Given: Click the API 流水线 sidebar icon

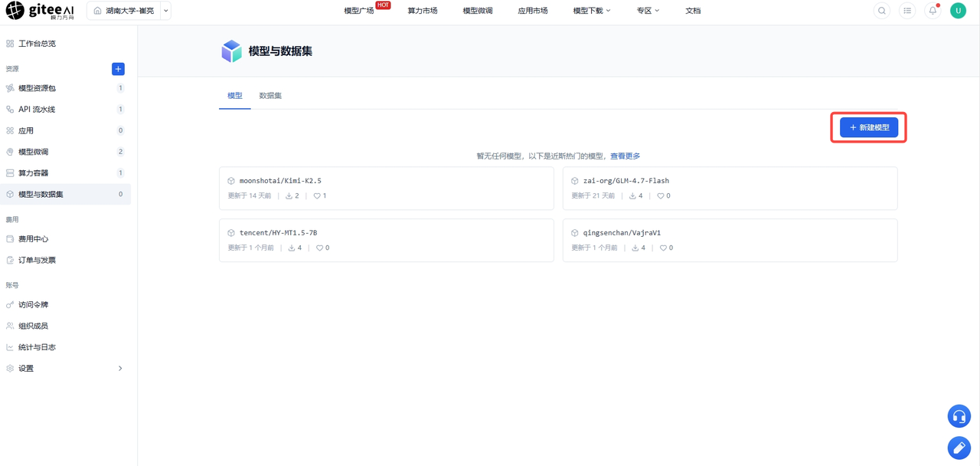Looking at the screenshot, I should pyautogui.click(x=10, y=110).
